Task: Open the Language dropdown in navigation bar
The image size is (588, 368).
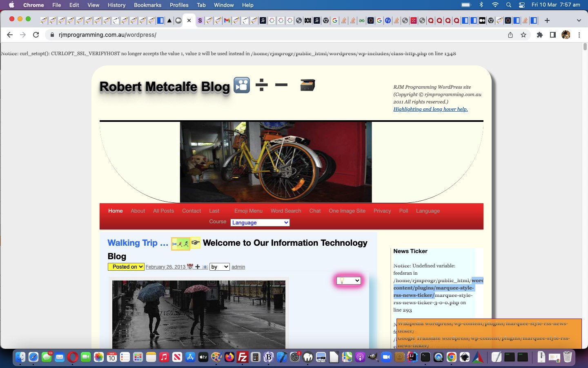Action: [x=260, y=222]
